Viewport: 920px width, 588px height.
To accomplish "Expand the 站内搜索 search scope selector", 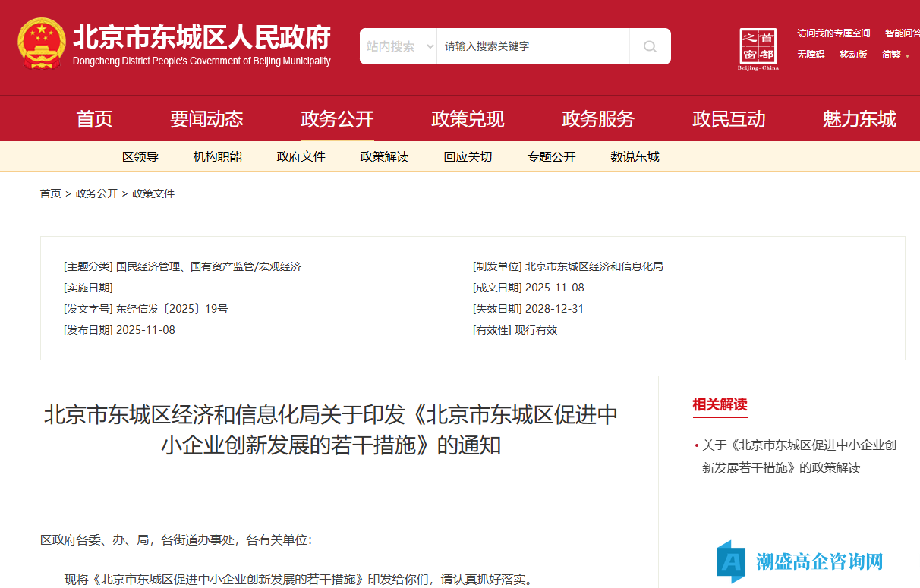I will pos(398,46).
